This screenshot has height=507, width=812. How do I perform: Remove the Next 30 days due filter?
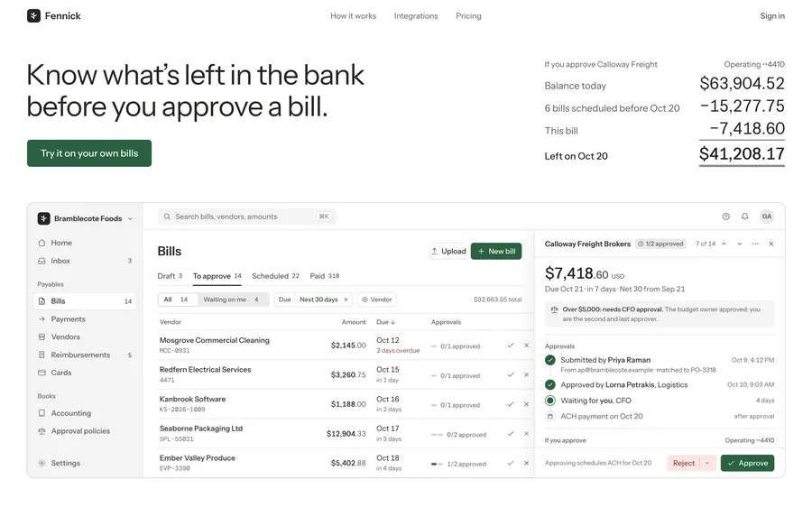click(x=346, y=300)
